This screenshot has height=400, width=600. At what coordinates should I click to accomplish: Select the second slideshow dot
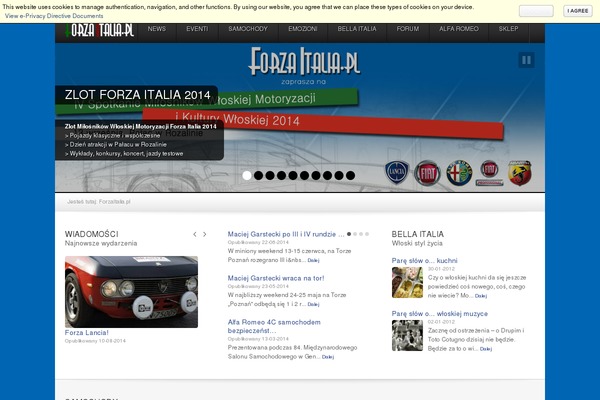[x=259, y=175]
